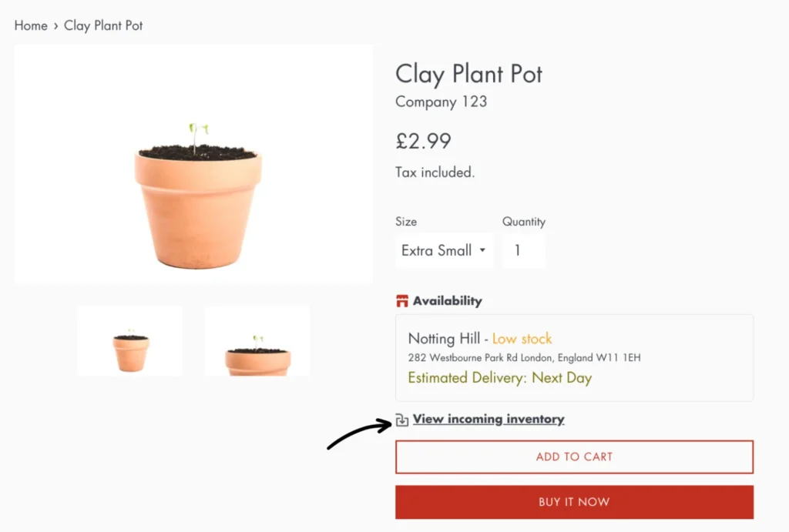Open the Extra Small size dropdown

pos(443,251)
